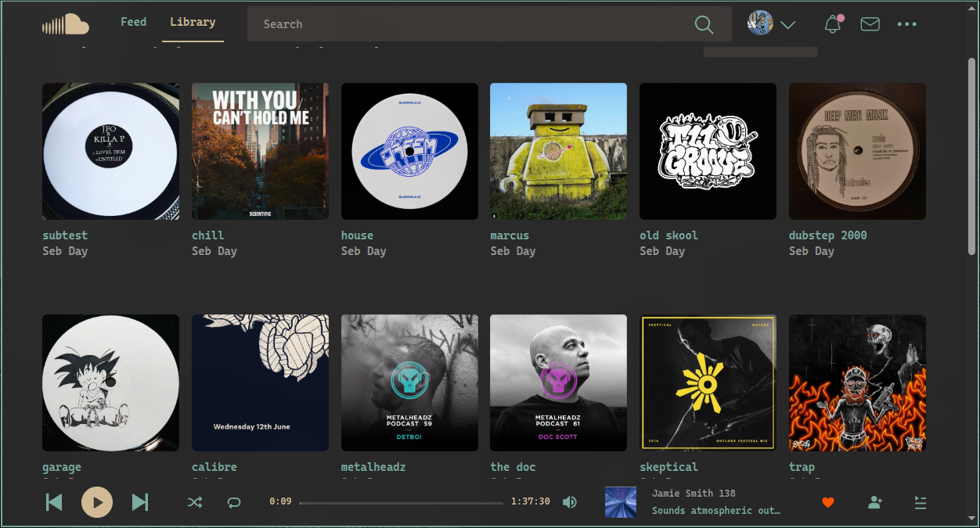Open the calibre playlist cover
The height and width of the screenshot is (528, 980).
tap(260, 383)
